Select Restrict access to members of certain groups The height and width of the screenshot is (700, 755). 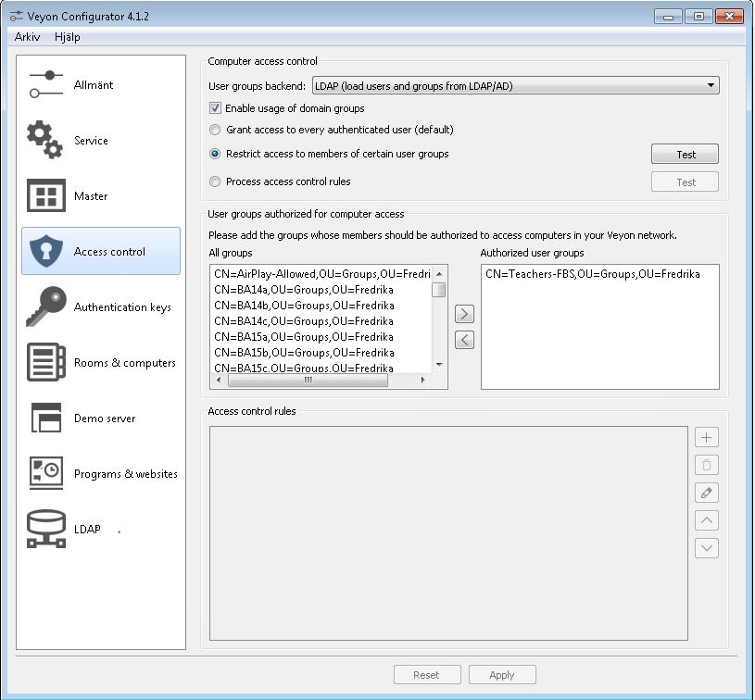click(215, 154)
